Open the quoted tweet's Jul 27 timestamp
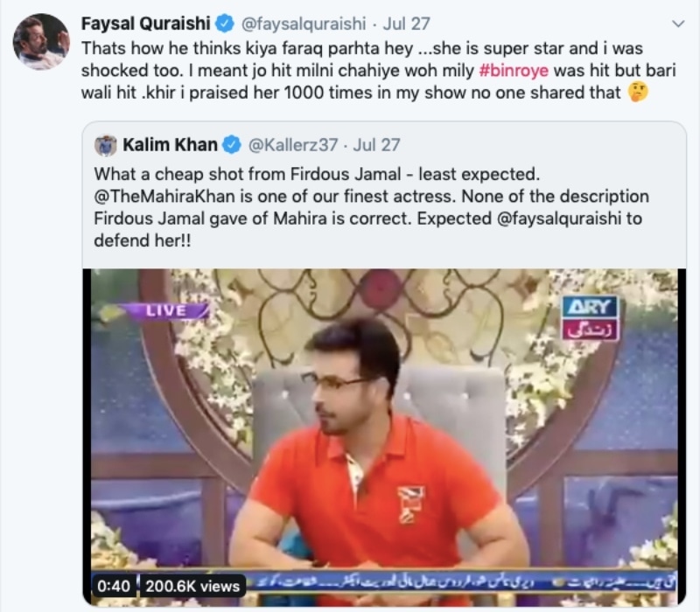This screenshot has height=612, width=700. (376, 145)
